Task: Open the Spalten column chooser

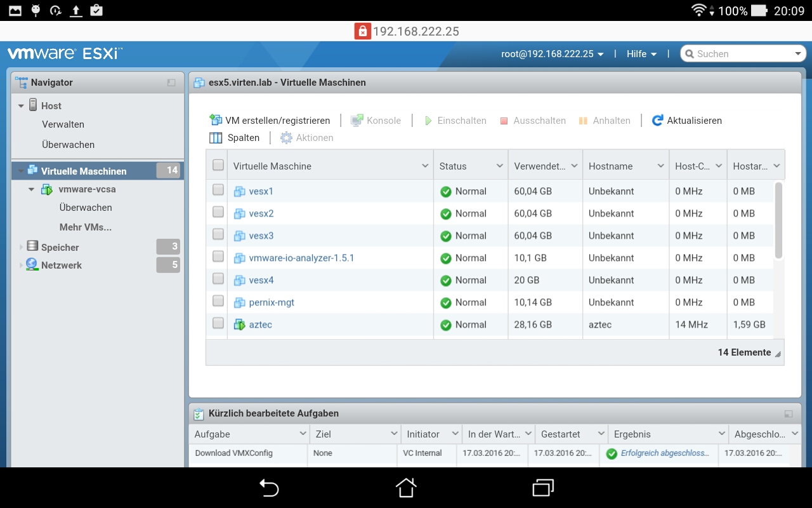Action: (x=235, y=137)
